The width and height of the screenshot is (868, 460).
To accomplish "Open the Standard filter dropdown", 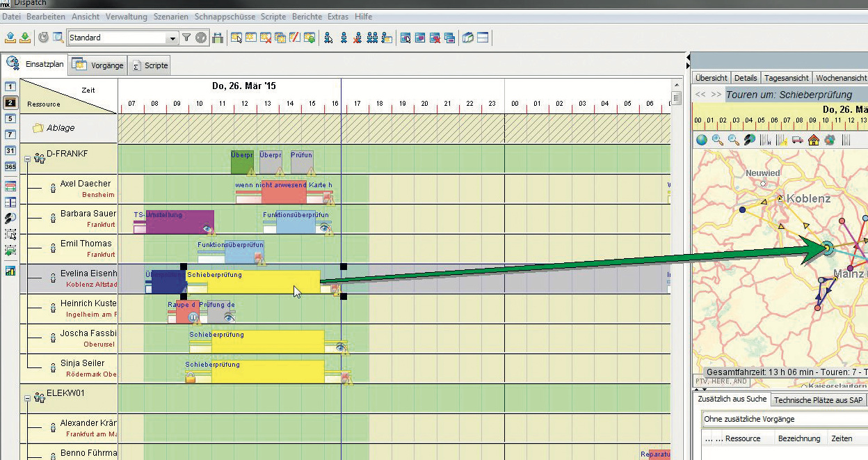I will (x=172, y=38).
